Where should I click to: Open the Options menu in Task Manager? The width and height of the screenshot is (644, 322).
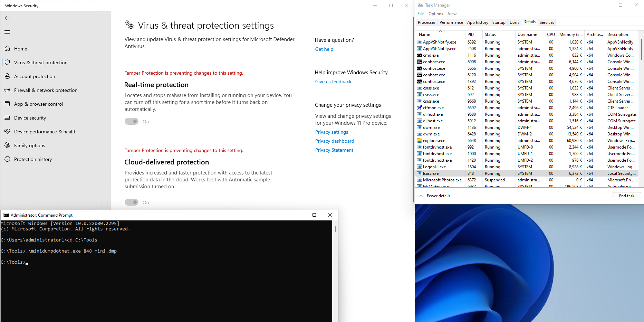(x=436, y=14)
